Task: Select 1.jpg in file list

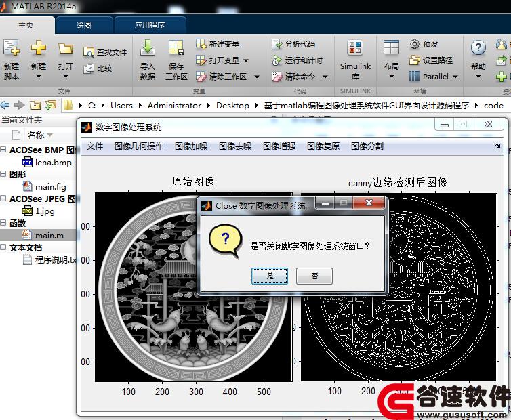Action: pos(38,211)
